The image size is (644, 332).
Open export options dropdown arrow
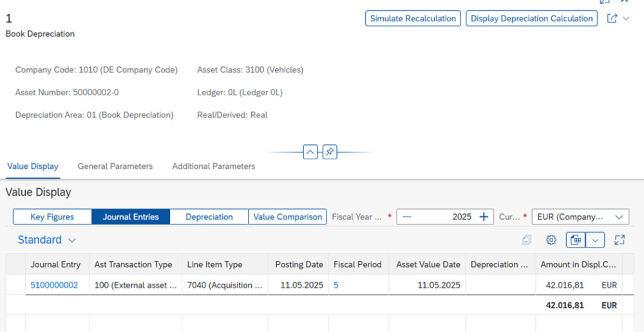(x=596, y=240)
